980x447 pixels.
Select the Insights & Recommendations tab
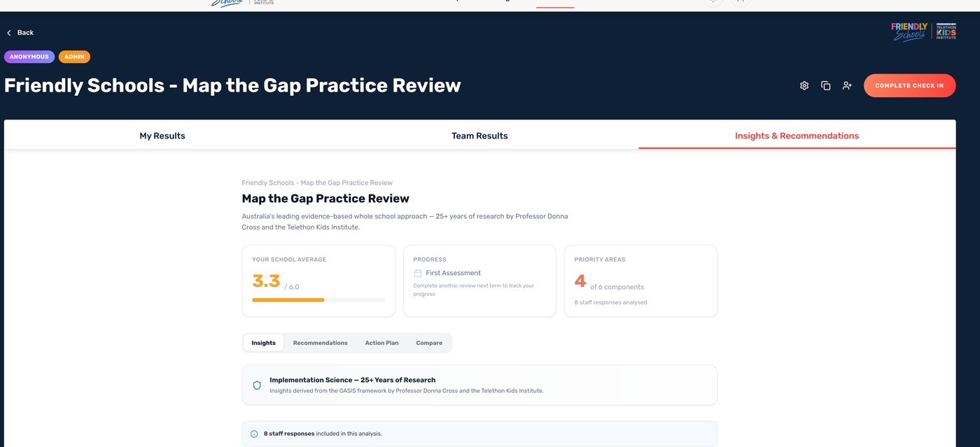(x=797, y=136)
